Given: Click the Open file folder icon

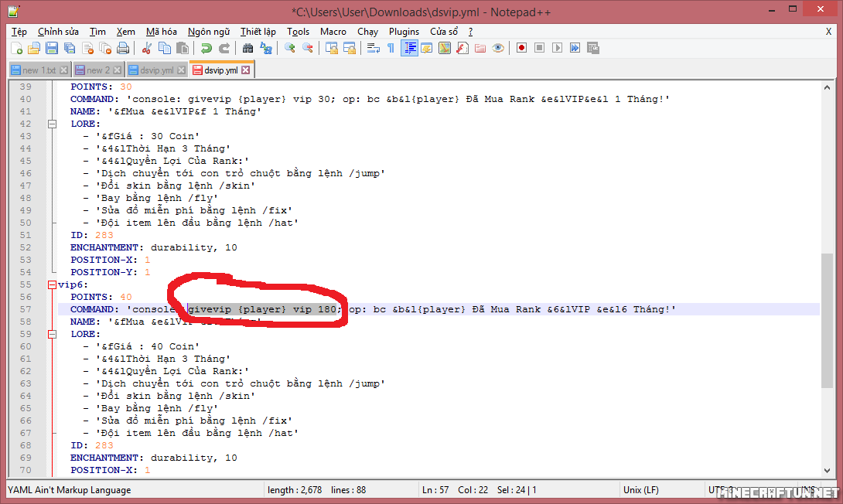Looking at the screenshot, I should [34, 49].
